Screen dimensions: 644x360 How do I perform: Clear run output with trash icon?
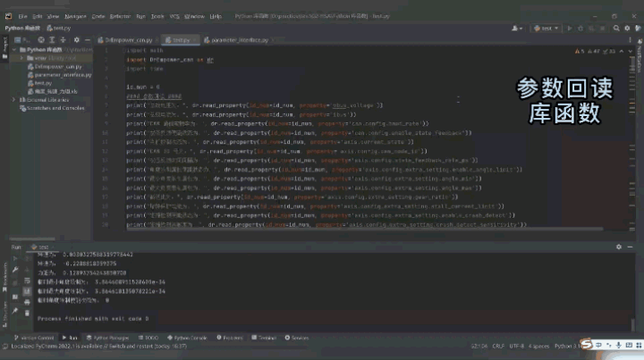[x=27, y=314]
